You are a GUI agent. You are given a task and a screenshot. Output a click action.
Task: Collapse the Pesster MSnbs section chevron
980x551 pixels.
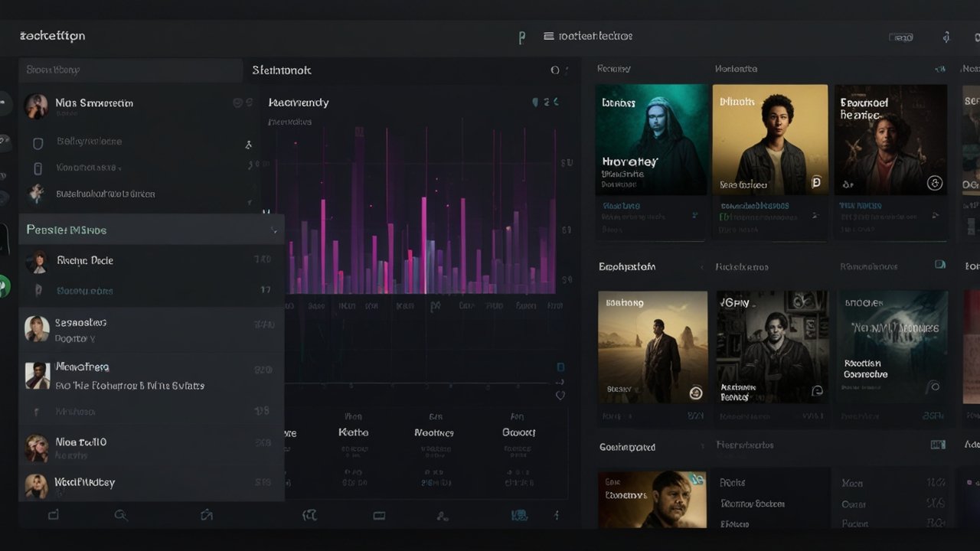[x=274, y=230]
